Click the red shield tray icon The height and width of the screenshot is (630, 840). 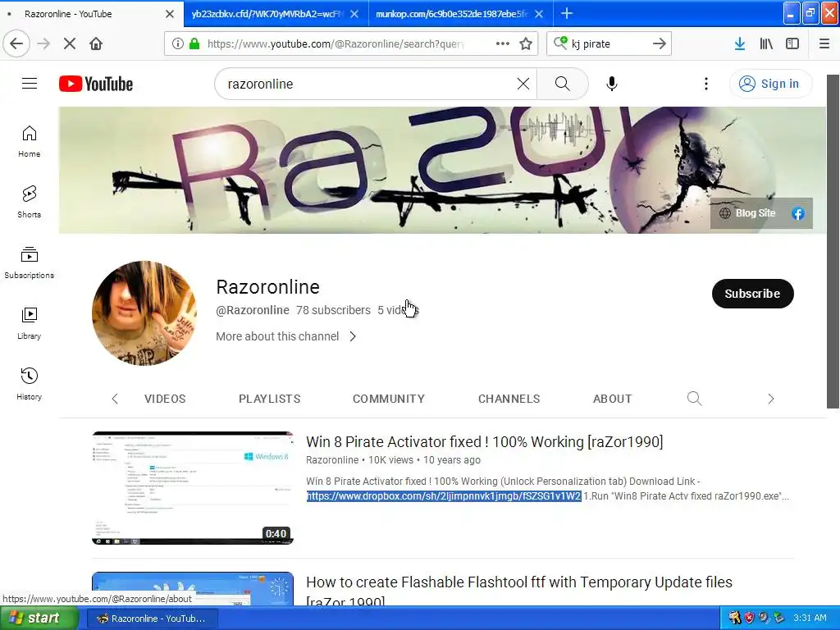749,618
